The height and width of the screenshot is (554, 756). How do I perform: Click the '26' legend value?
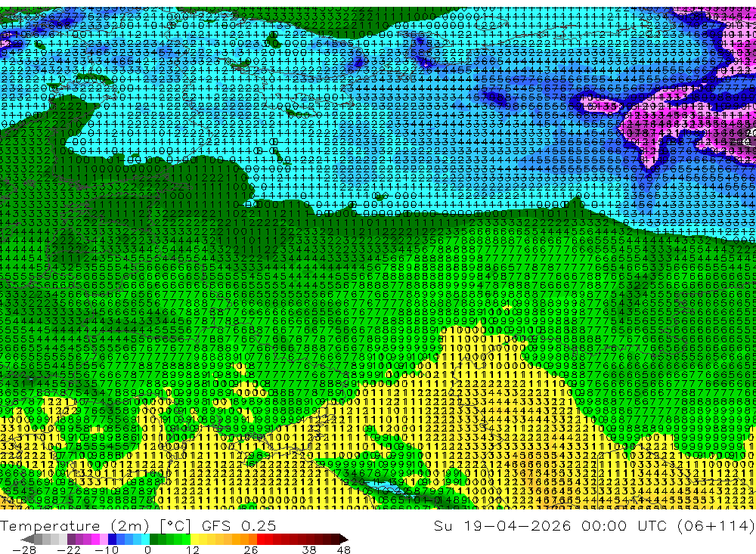[x=250, y=550]
